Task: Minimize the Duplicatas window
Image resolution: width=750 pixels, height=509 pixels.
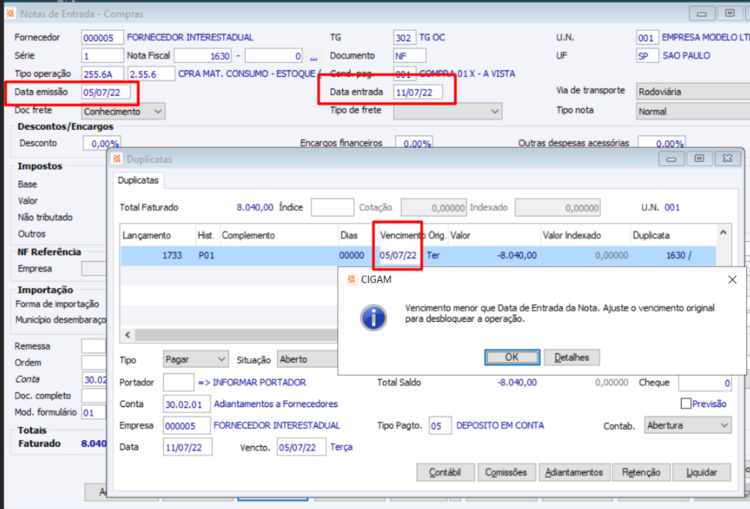Action: pyautogui.click(x=672, y=159)
